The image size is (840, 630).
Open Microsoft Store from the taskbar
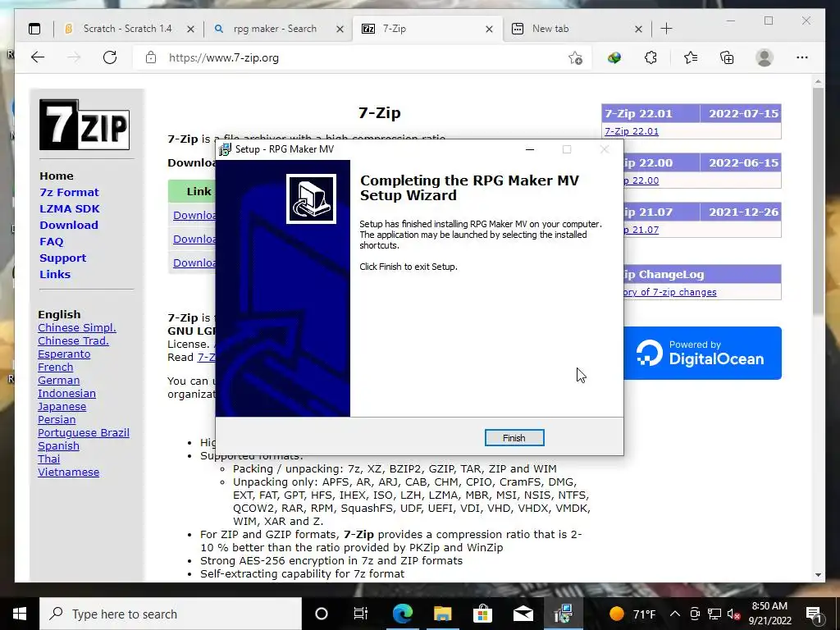(x=482, y=614)
